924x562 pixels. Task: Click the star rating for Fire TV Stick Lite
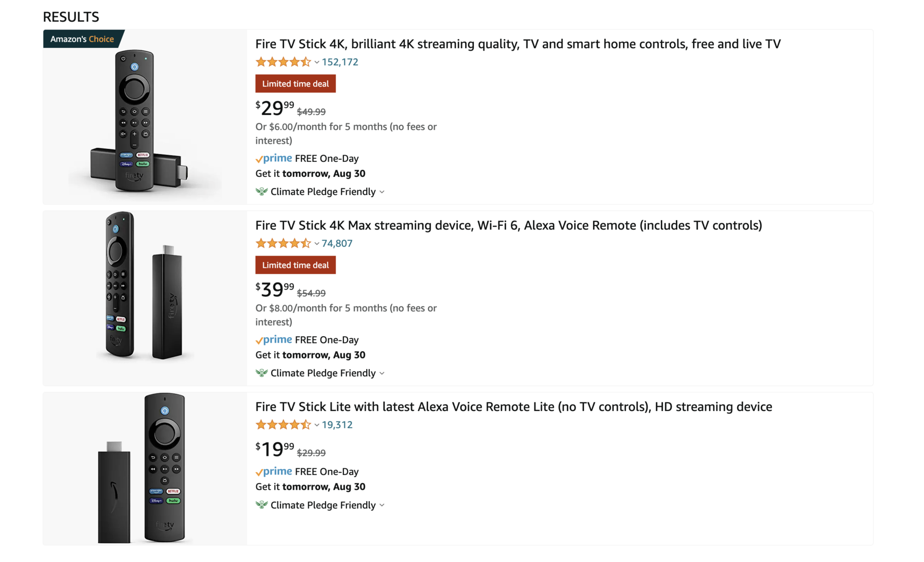pos(283,425)
